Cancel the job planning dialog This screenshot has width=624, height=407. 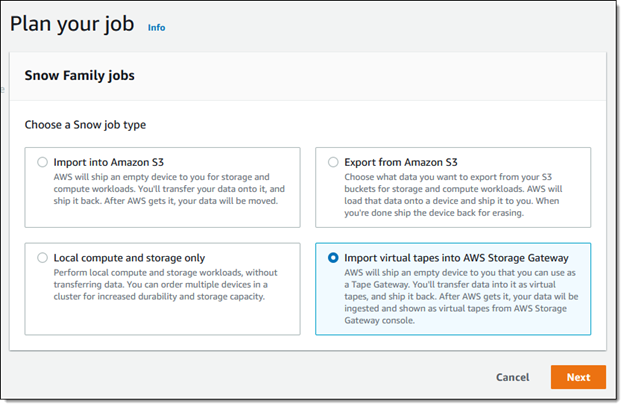click(x=513, y=377)
